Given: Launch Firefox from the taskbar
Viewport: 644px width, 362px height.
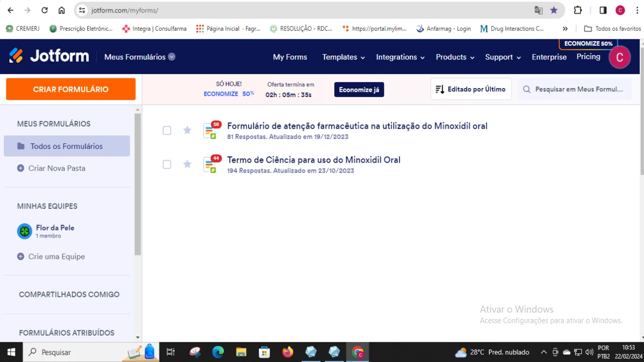Looking at the screenshot, I should click(288, 352).
